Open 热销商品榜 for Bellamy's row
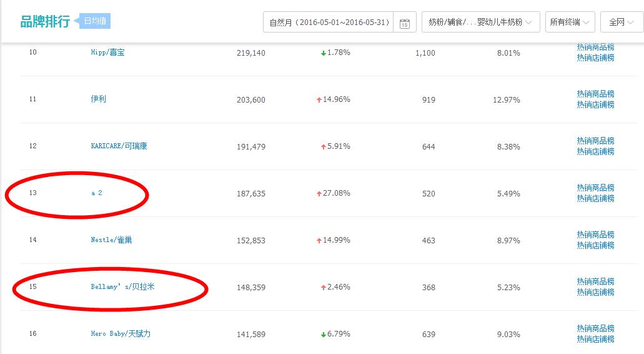The height and width of the screenshot is (354, 644). coord(595,281)
